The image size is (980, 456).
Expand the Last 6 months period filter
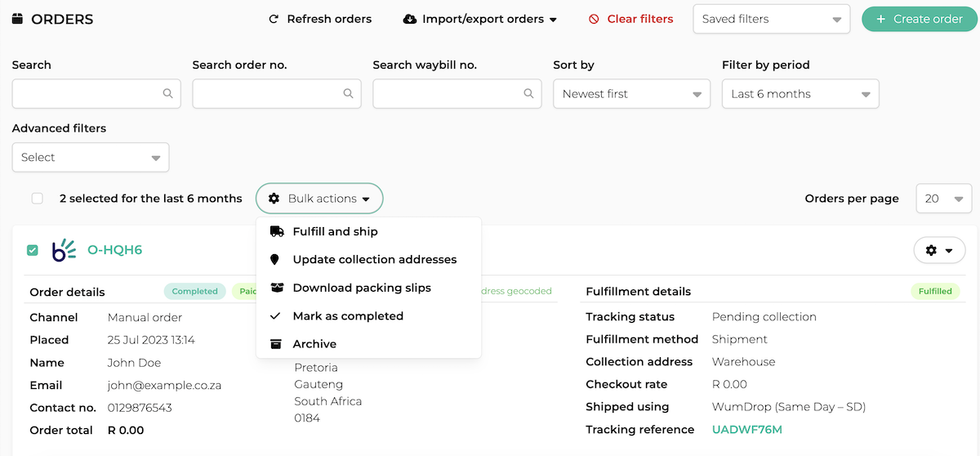[x=800, y=94]
